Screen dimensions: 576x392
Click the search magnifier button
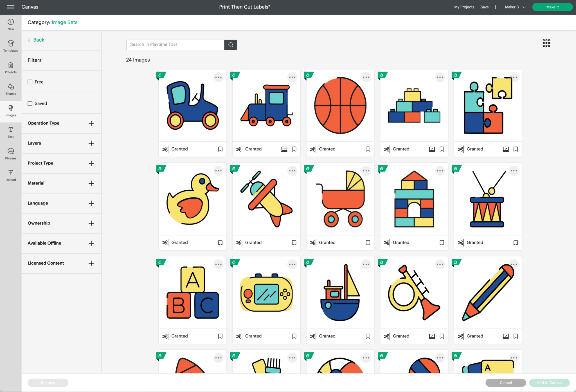tap(231, 45)
